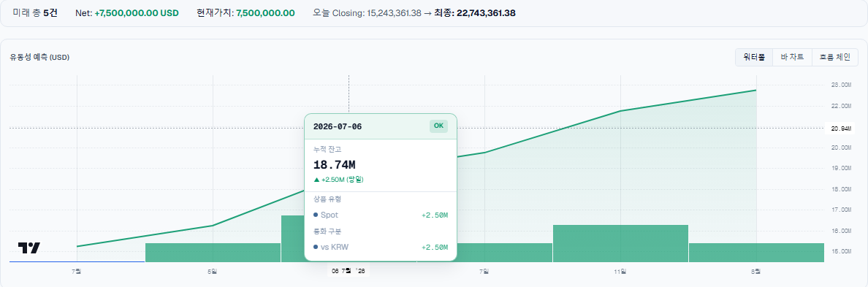Viewport: 868px width, 287px height.
Task: Select the 2026-07-06 date in tooltip header
Action: (x=338, y=126)
